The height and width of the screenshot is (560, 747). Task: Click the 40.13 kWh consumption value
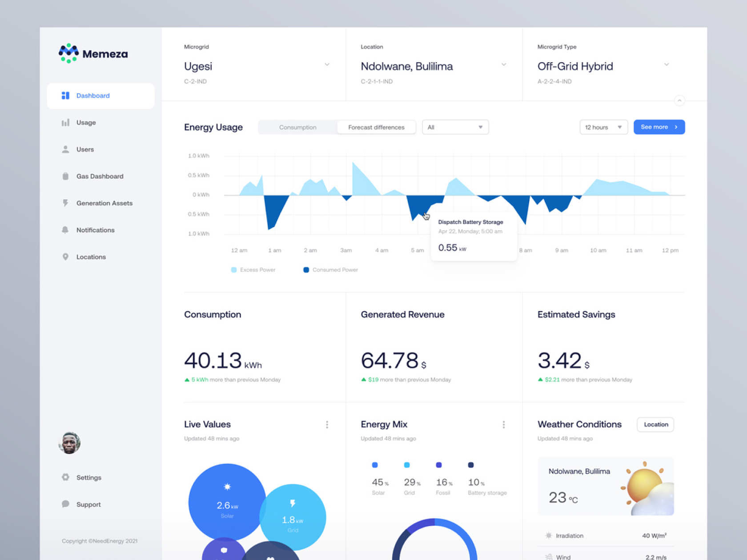click(x=223, y=360)
